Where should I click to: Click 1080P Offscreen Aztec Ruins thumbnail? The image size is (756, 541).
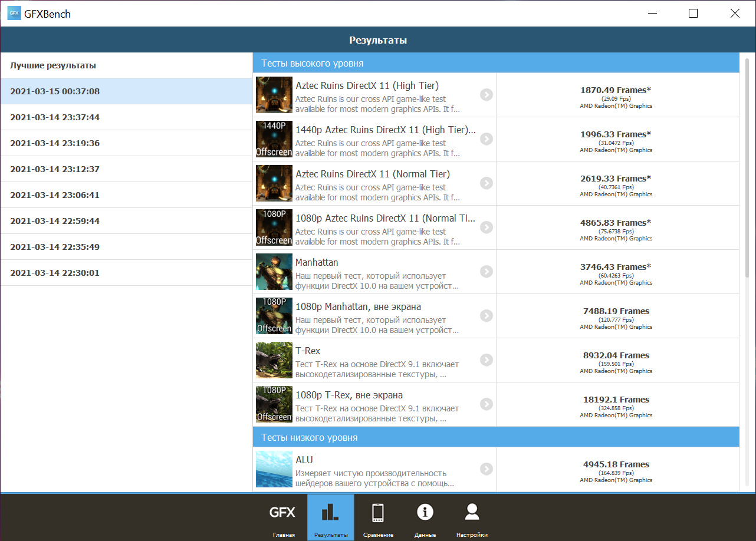click(274, 227)
